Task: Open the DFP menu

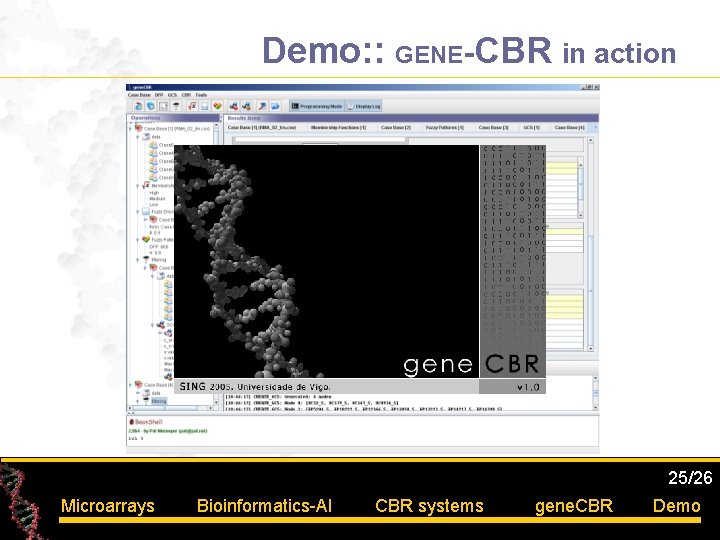Action: [159, 95]
